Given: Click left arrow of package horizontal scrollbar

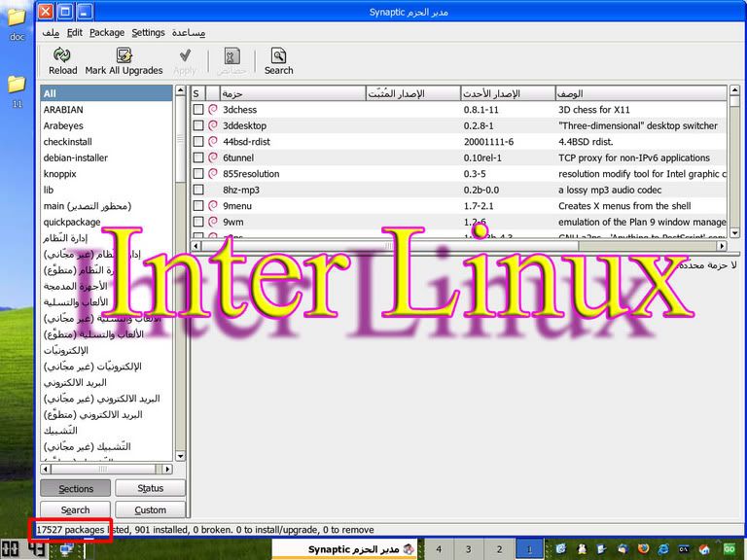Looking at the screenshot, I should coord(196,246).
